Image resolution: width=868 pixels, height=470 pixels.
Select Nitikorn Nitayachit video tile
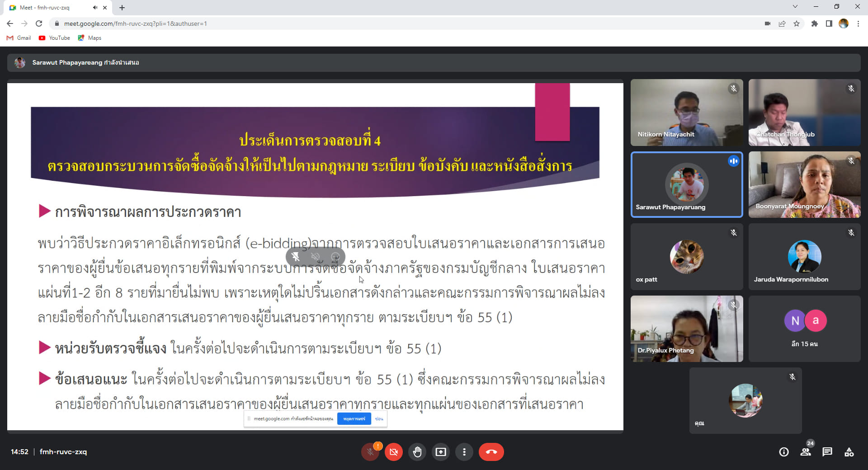coord(687,113)
